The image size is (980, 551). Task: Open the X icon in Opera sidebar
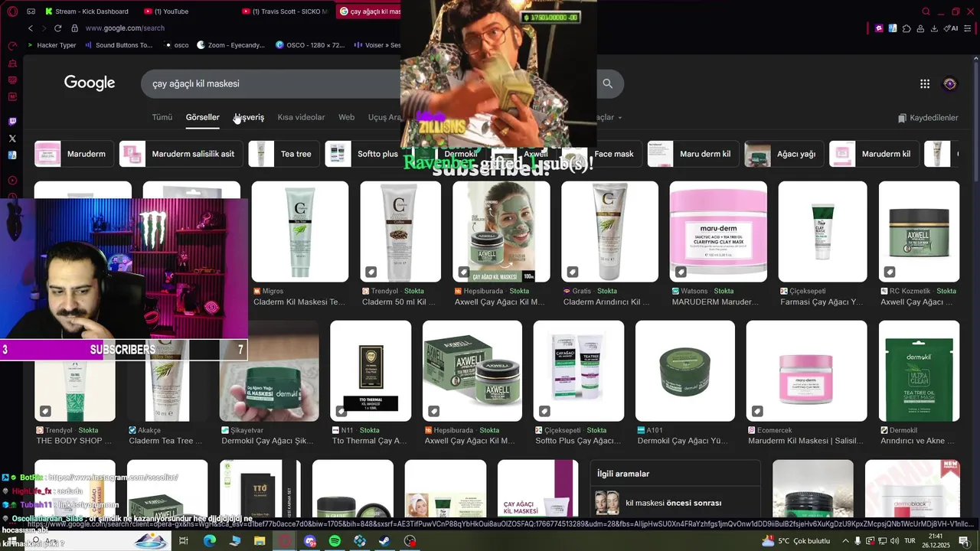(x=12, y=139)
